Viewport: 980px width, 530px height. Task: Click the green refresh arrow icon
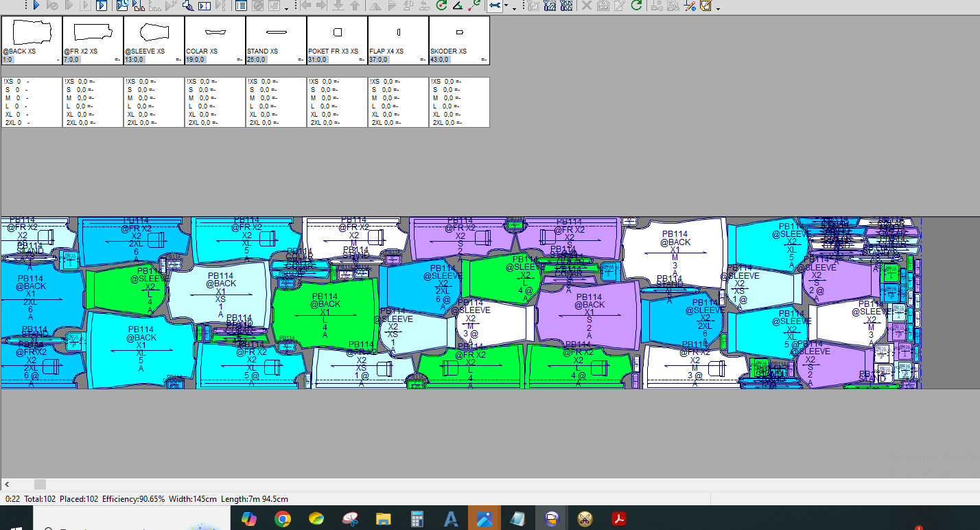click(x=636, y=5)
